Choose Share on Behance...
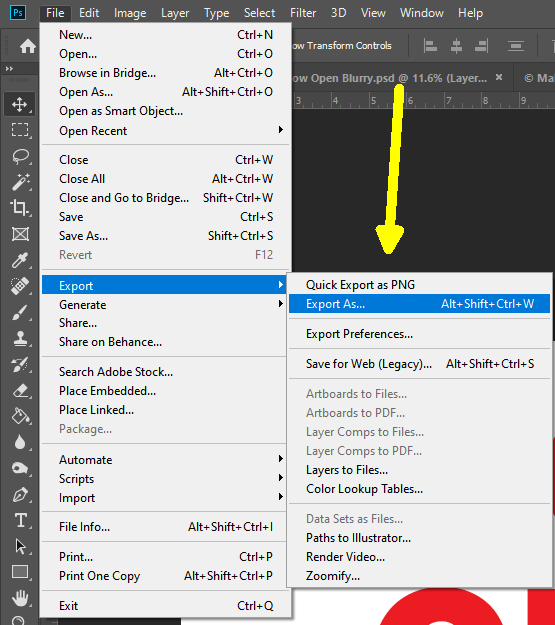Screen dimensions: 555x625 pos(164,342)
